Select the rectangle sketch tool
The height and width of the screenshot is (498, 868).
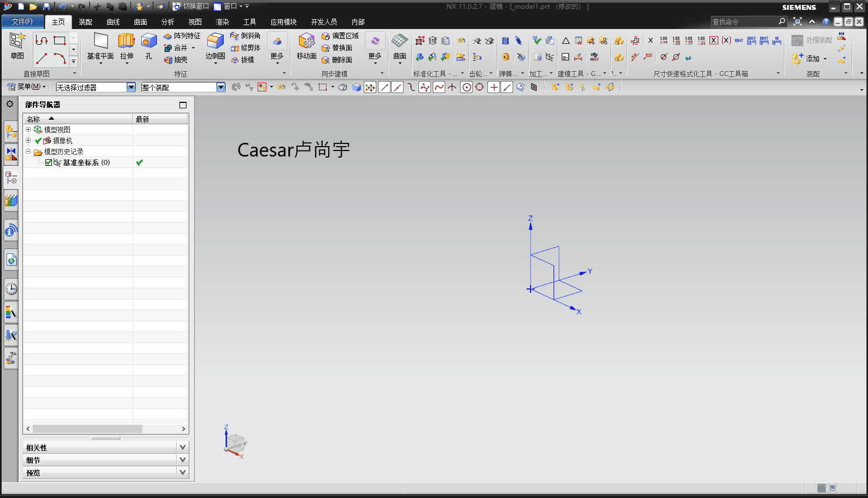pyautogui.click(x=60, y=40)
